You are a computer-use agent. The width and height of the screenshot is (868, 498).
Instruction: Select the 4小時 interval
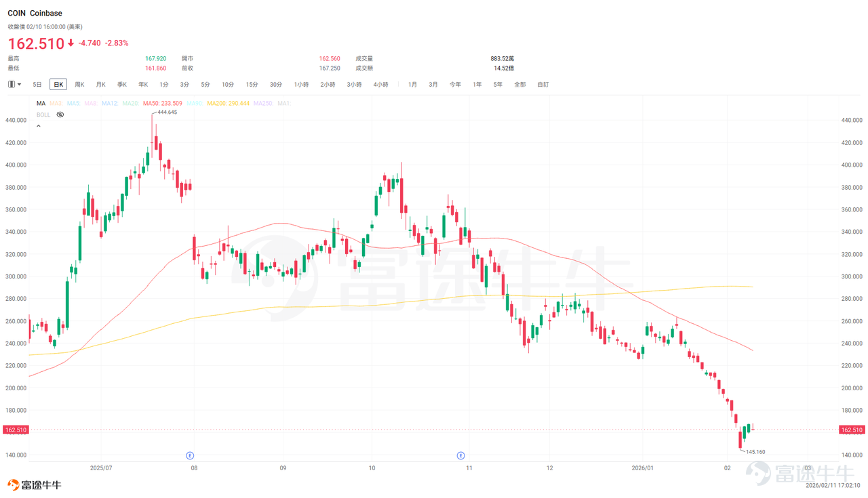[380, 85]
